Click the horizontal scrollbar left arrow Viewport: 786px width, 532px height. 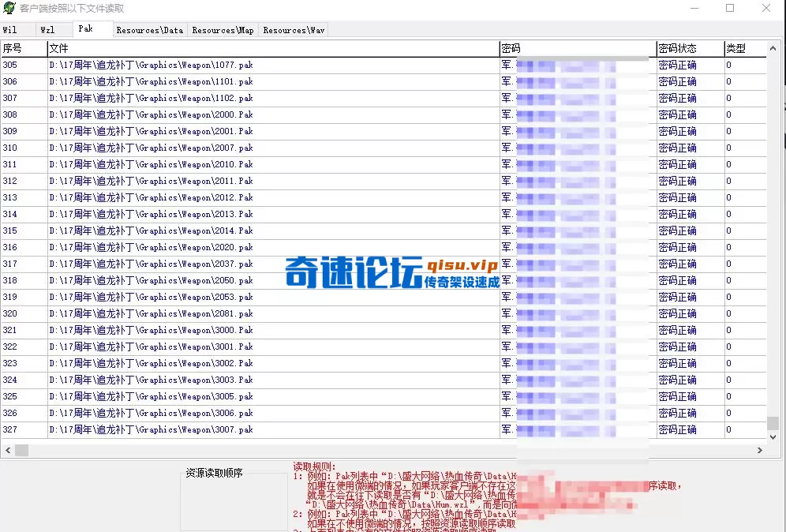pyautogui.click(x=6, y=450)
